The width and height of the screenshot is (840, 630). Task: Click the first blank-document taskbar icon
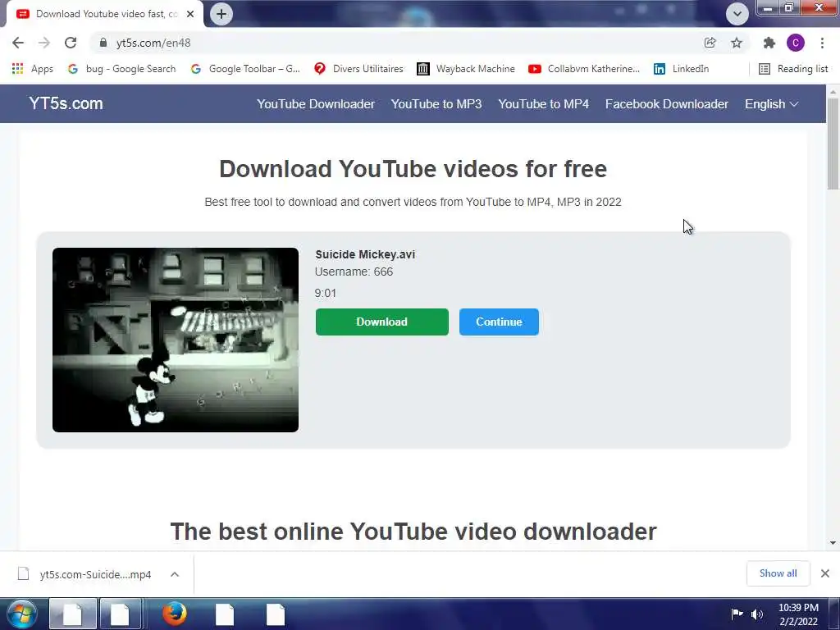point(73,614)
